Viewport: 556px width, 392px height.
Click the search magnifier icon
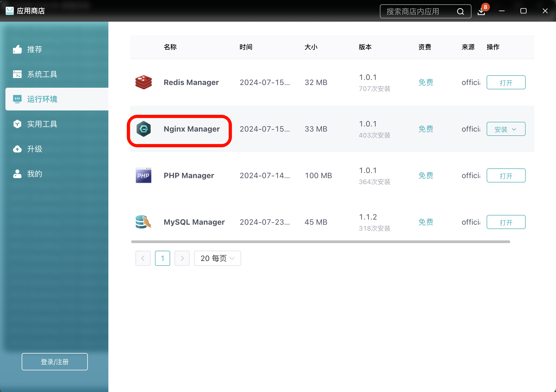point(461,11)
